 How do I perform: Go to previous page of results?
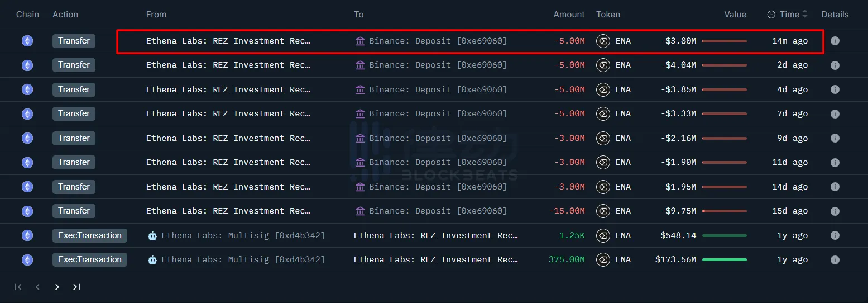coord(37,287)
